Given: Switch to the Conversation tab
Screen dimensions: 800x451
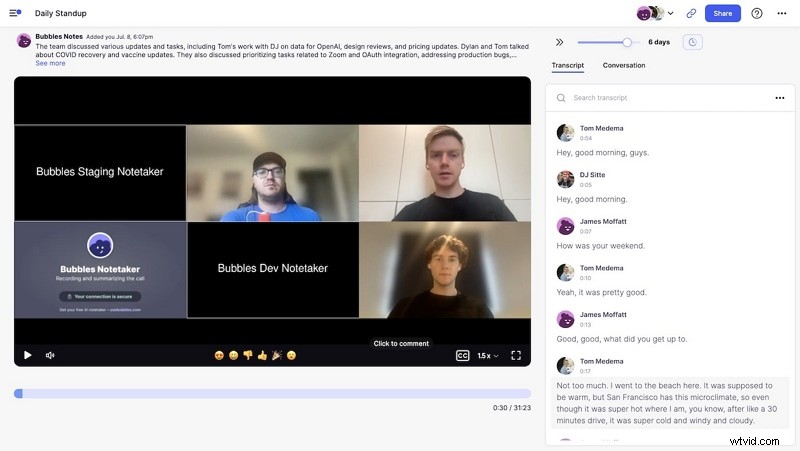Looking at the screenshot, I should (x=623, y=65).
